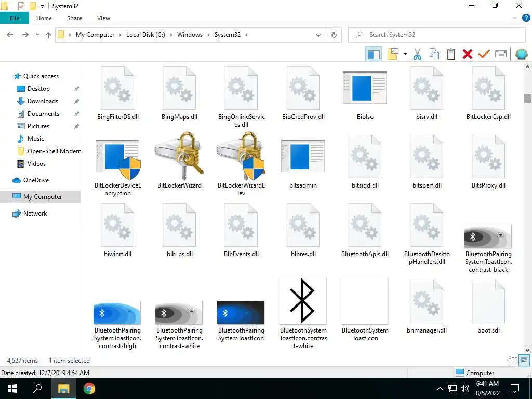Open the recent locations dropdown arrow
Image resolution: width=532 pixels, height=399 pixels.
point(37,35)
